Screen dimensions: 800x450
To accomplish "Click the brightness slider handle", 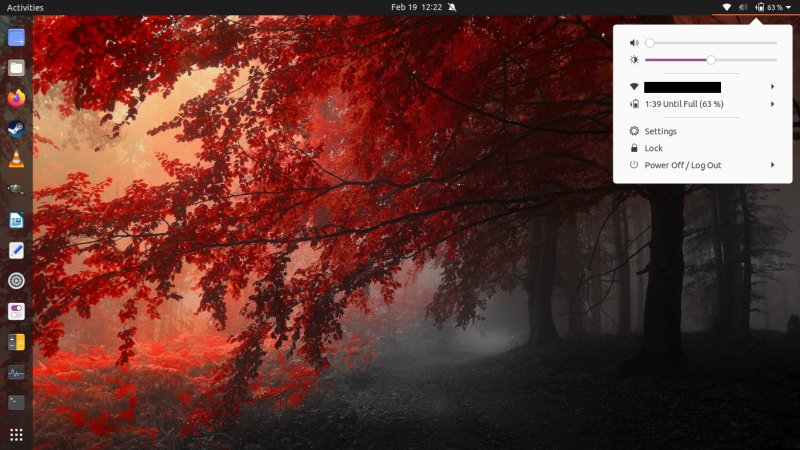I will point(711,60).
